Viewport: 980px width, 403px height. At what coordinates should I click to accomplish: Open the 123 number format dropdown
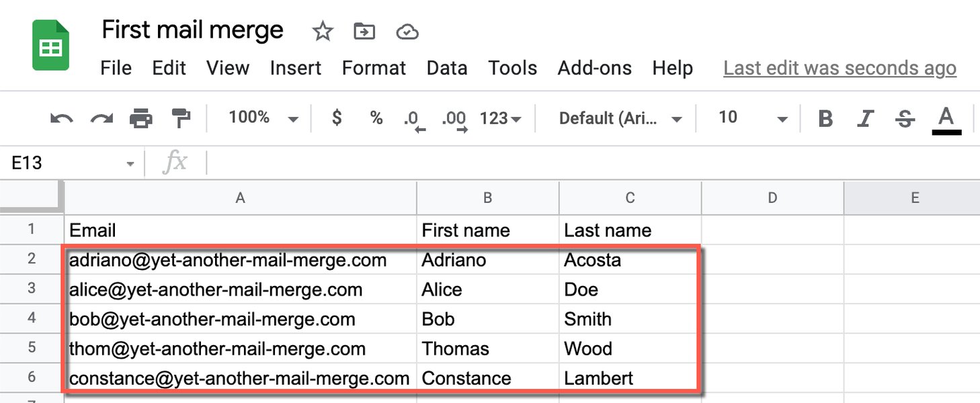tap(500, 118)
